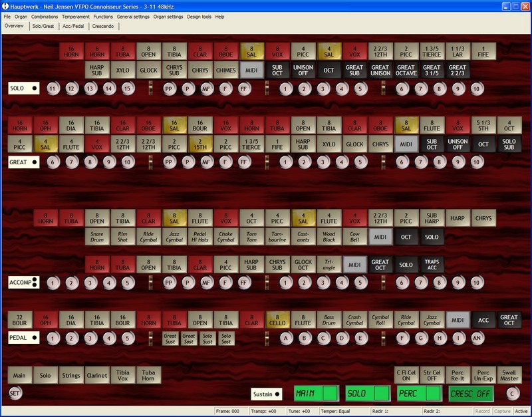Click the Swell Master button
The height and width of the screenshot is (417, 532).
click(510, 374)
